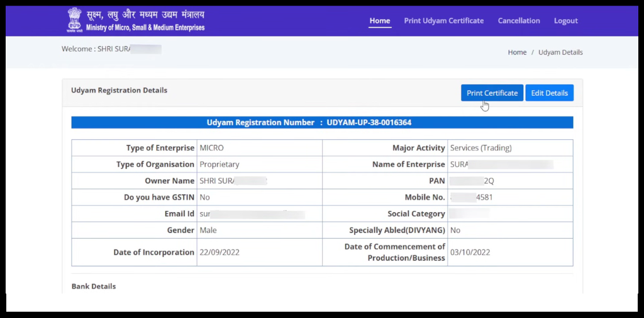Viewport: 644px width, 318px height.
Task: Click the Print Certificate button
Action: [x=492, y=93]
